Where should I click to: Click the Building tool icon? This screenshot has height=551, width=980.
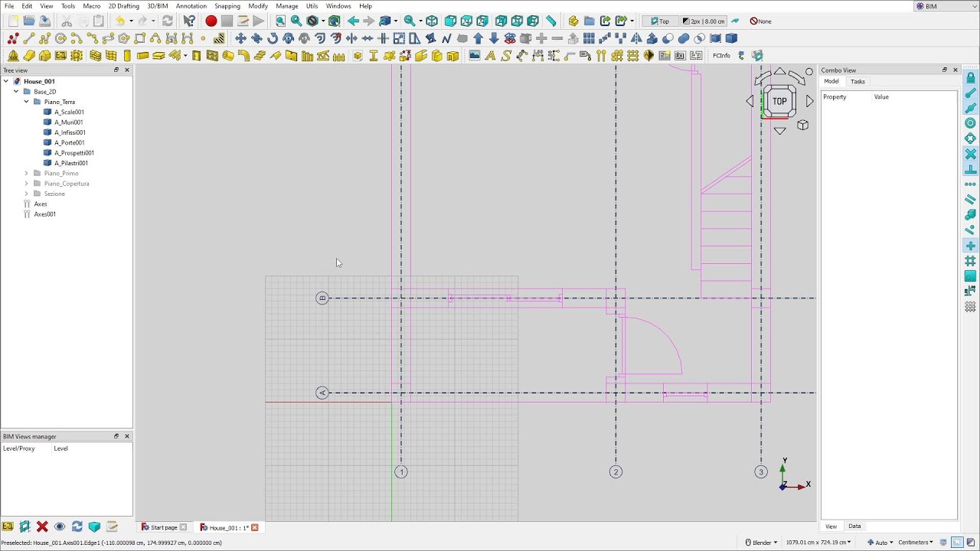(x=45, y=56)
